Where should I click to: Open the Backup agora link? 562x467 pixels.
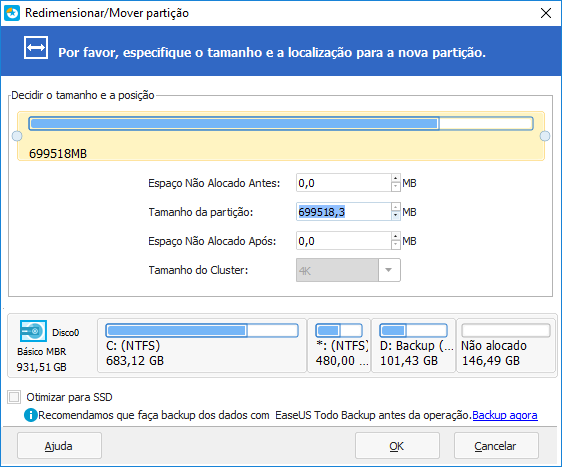[x=505, y=415]
